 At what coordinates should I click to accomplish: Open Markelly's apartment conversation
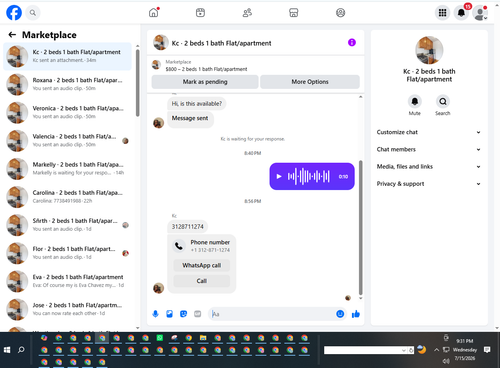[67, 169]
